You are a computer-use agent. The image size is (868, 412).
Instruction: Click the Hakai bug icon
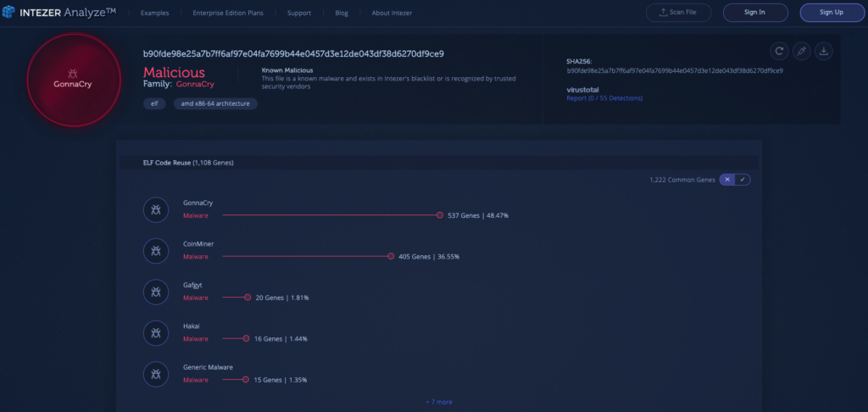[156, 332]
